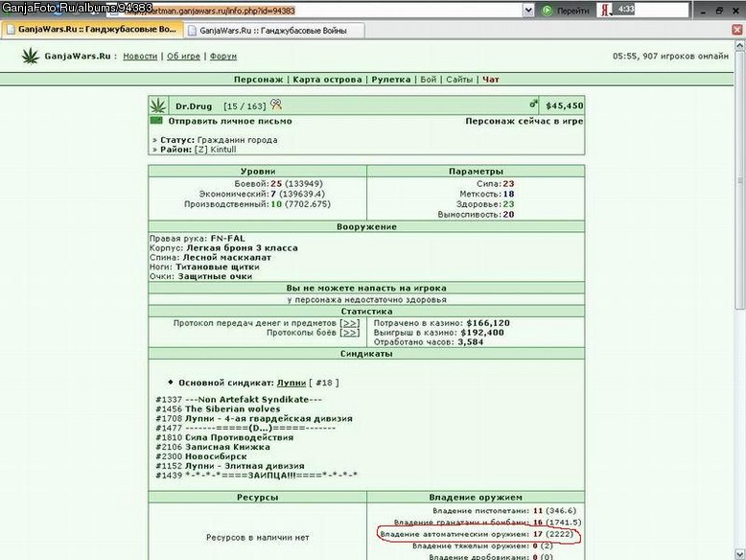746x560 pixels.
Task: Select Персонаж in game menu
Action: point(258,80)
